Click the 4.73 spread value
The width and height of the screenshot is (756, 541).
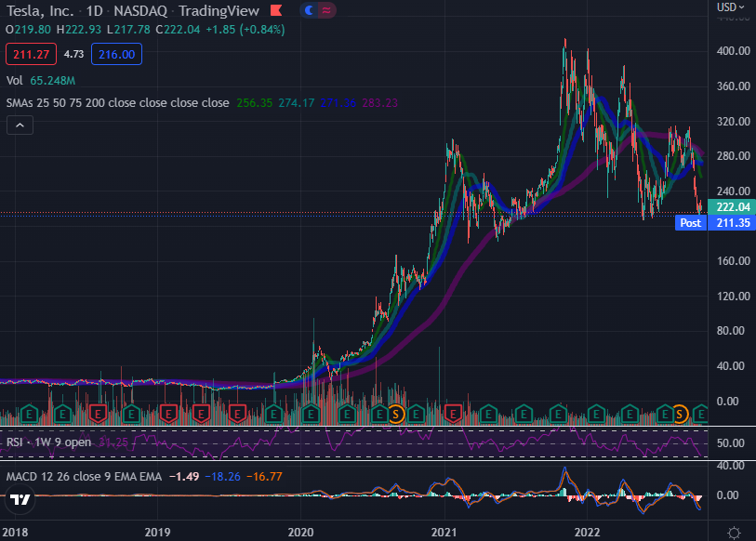pyautogui.click(x=73, y=54)
